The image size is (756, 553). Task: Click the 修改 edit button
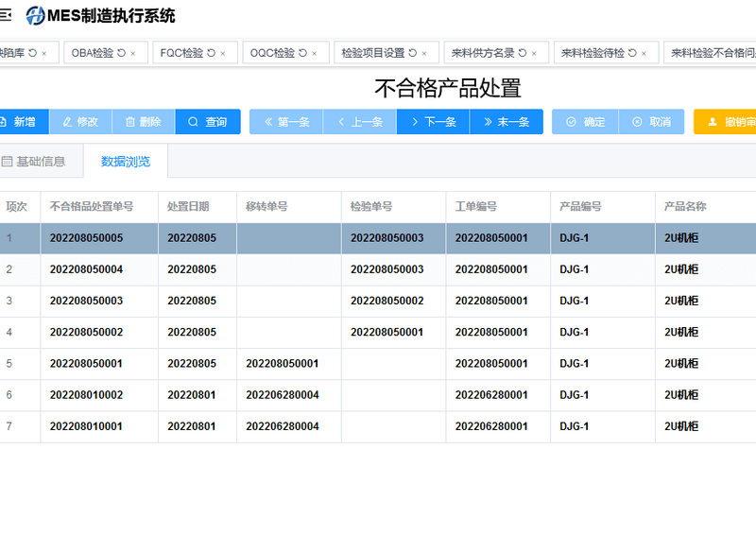pyautogui.click(x=80, y=122)
